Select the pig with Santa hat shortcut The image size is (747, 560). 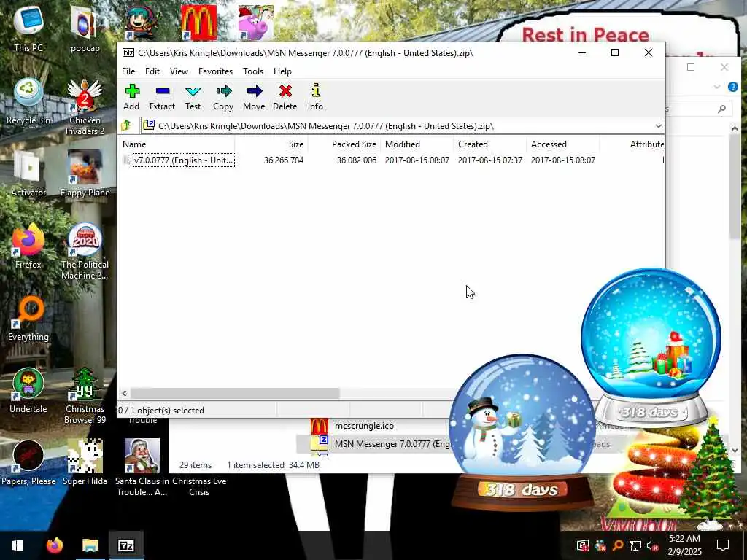(255, 23)
